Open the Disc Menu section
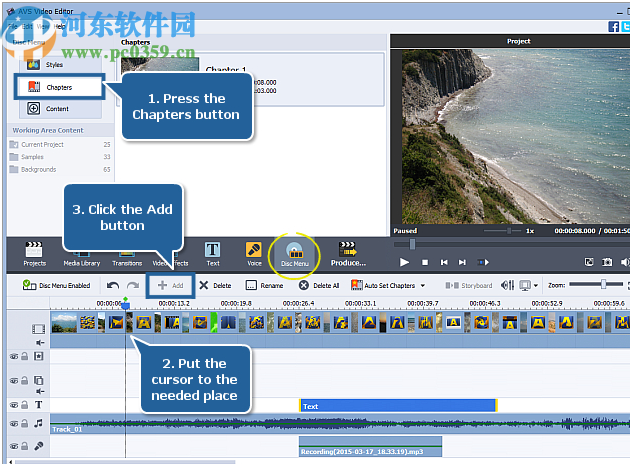The height and width of the screenshot is (464, 630). pyautogui.click(x=295, y=255)
